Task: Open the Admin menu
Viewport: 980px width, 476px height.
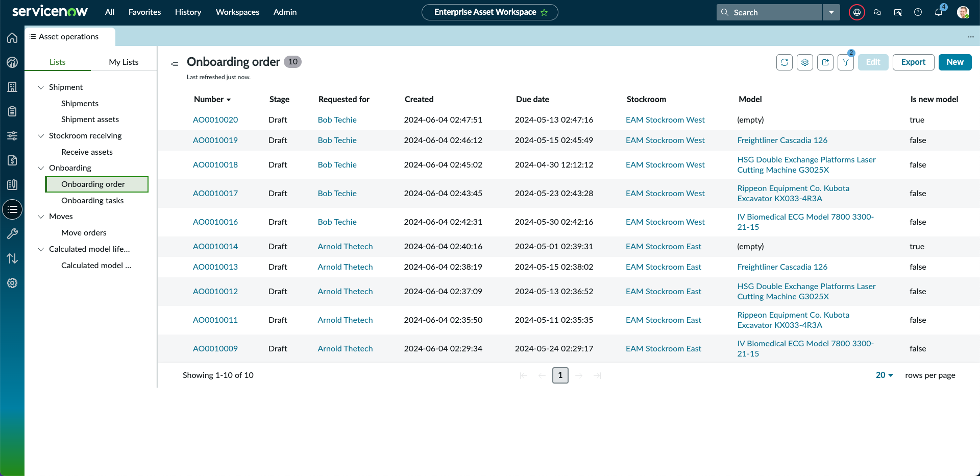Action: click(x=285, y=12)
